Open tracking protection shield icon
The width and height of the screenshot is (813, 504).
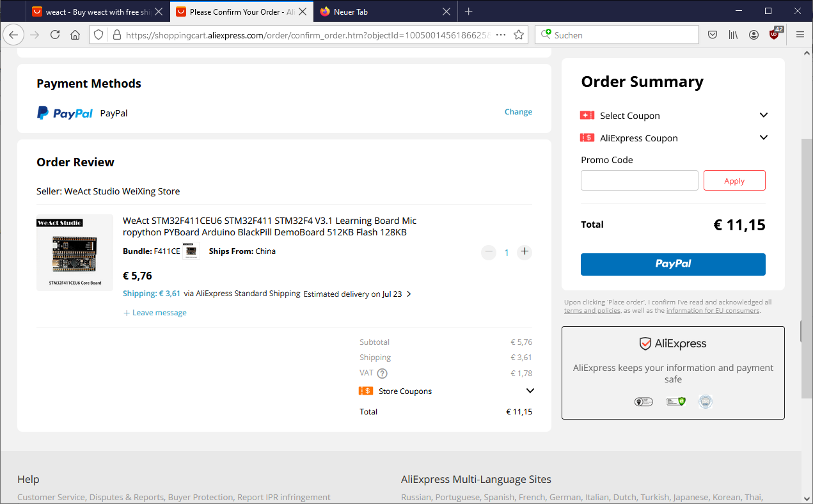[99, 35]
